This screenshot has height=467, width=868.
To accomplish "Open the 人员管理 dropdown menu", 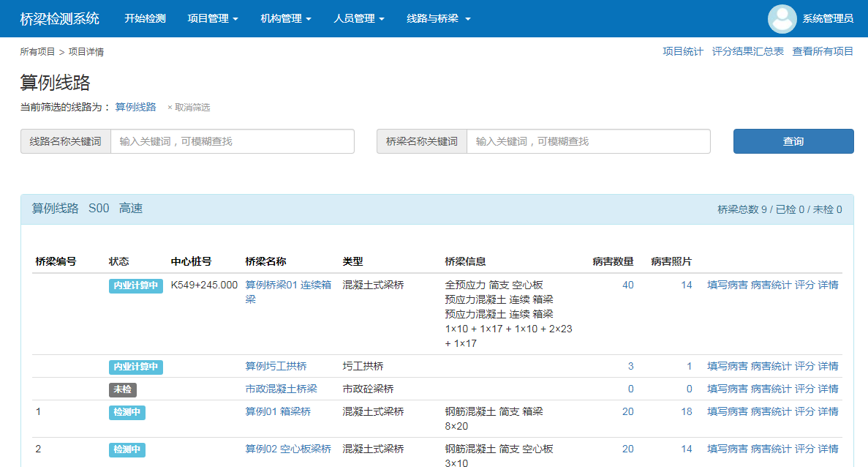I will (x=358, y=18).
